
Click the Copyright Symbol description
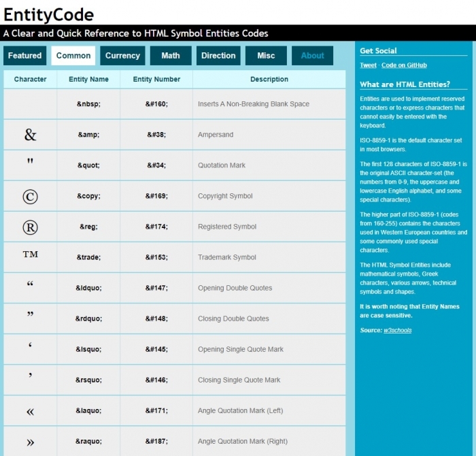pyautogui.click(x=225, y=196)
